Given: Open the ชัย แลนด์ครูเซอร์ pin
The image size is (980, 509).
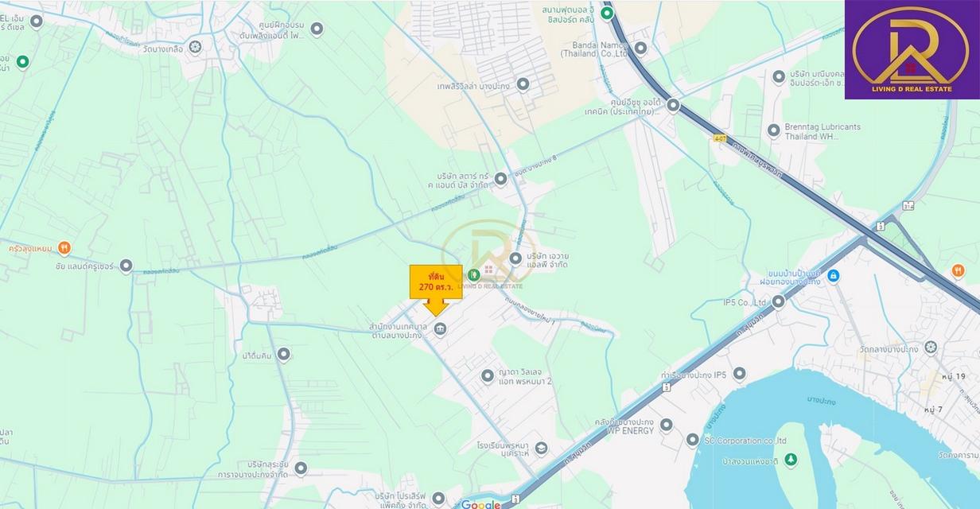Looking at the screenshot, I should pyautogui.click(x=126, y=266).
